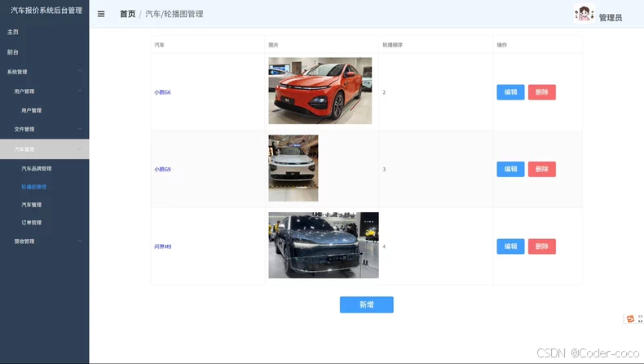The width and height of the screenshot is (644, 364).
Task: Toggle the sidebar with the hamburger icon
Action: pos(101,14)
